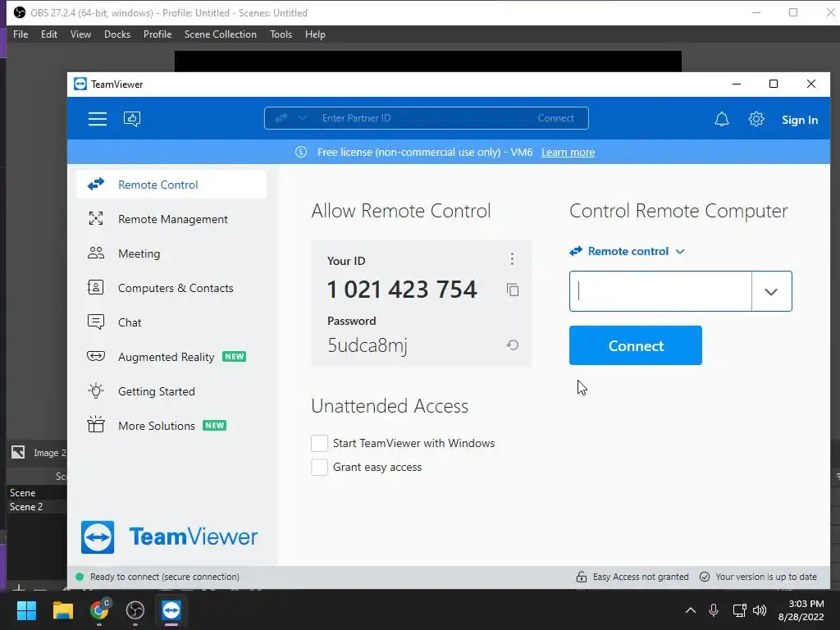Open volume control in the system tray

[x=760, y=610]
